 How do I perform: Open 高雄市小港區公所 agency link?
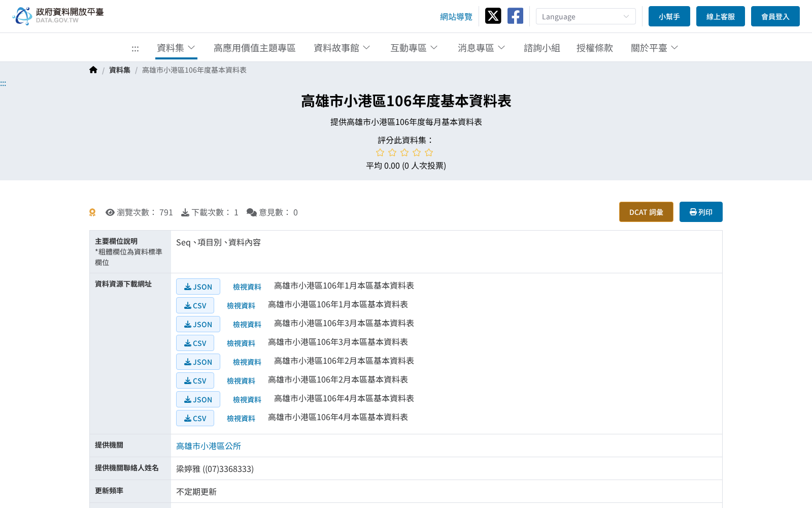(x=209, y=446)
